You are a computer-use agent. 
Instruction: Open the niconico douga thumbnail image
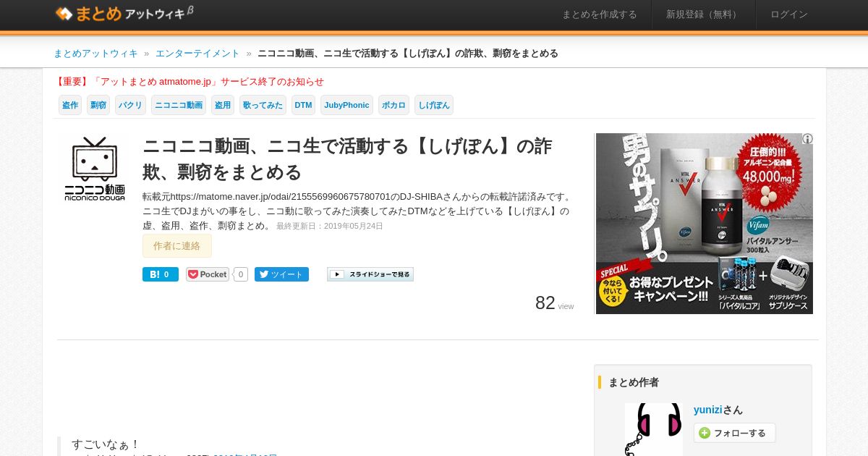(x=95, y=168)
